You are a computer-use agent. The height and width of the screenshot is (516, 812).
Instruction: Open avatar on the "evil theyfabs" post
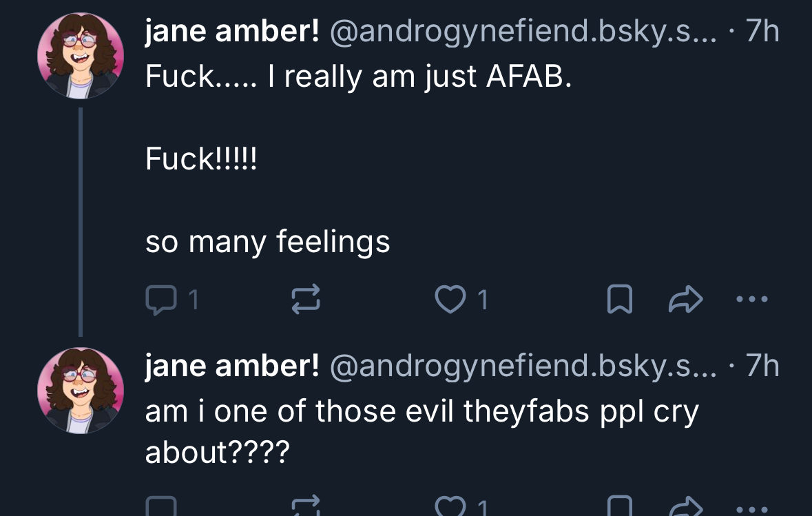(x=81, y=391)
